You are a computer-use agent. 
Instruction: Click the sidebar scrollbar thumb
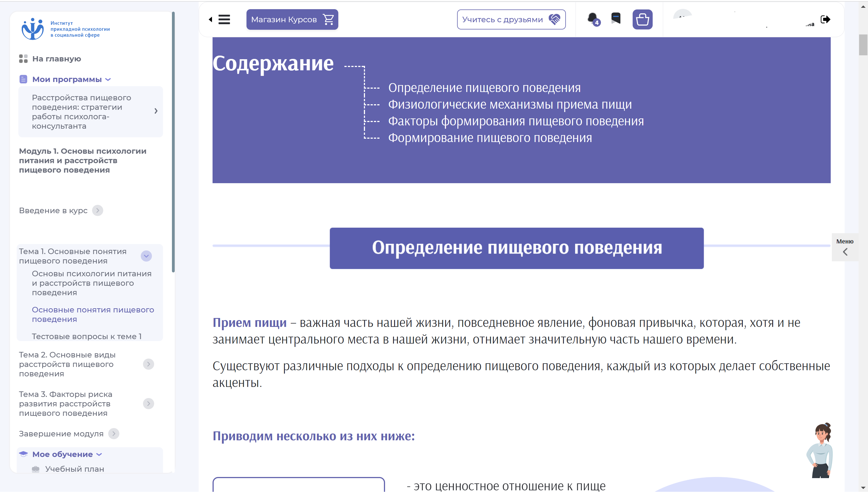click(173, 142)
